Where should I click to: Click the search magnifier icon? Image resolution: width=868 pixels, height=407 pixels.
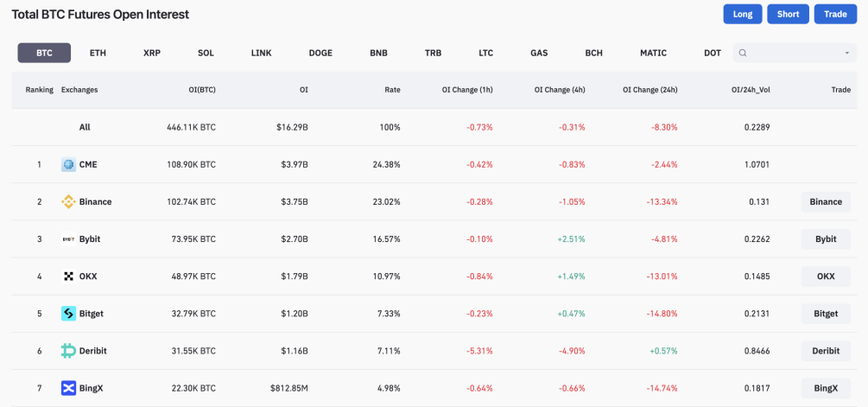point(743,54)
